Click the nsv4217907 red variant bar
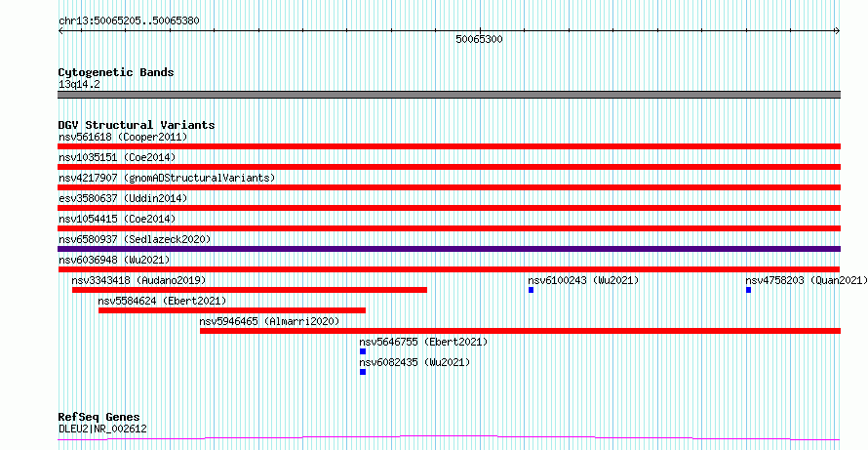Viewport: 868px width, 450px height. point(449,187)
